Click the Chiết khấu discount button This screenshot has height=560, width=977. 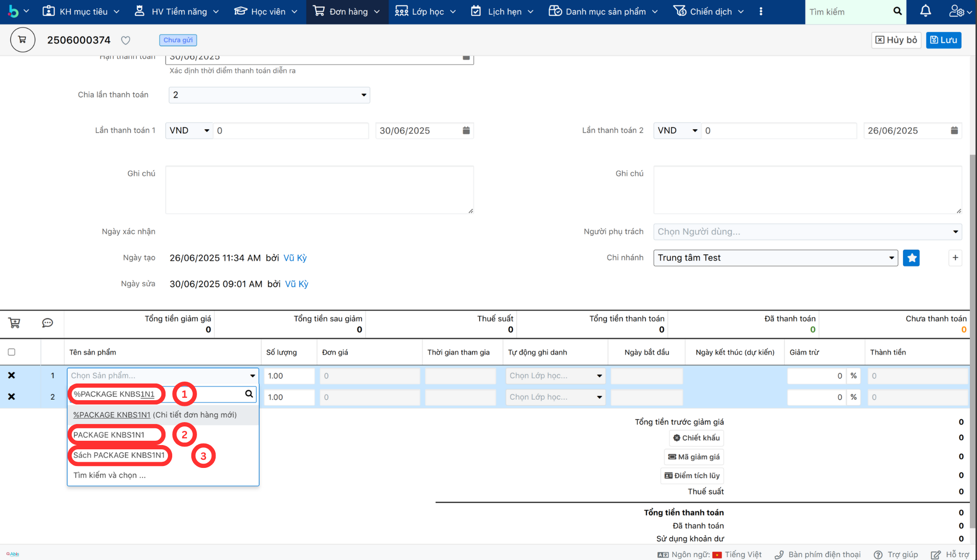pos(696,438)
